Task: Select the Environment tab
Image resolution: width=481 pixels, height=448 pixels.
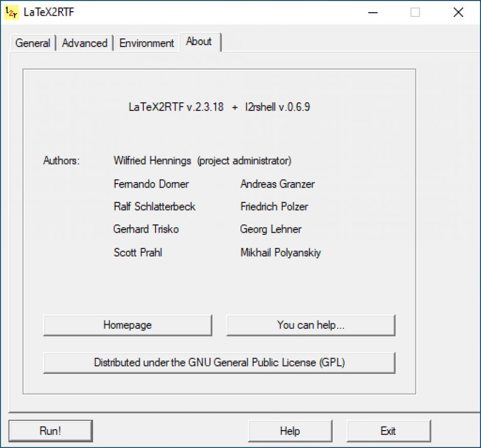Action: tap(147, 43)
